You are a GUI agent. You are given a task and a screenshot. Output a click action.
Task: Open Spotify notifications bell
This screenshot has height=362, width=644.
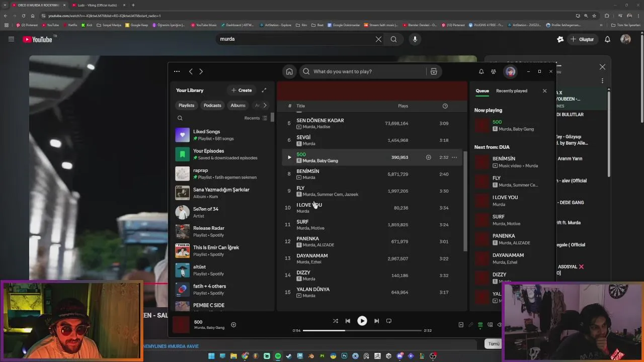tap(481, 71)
